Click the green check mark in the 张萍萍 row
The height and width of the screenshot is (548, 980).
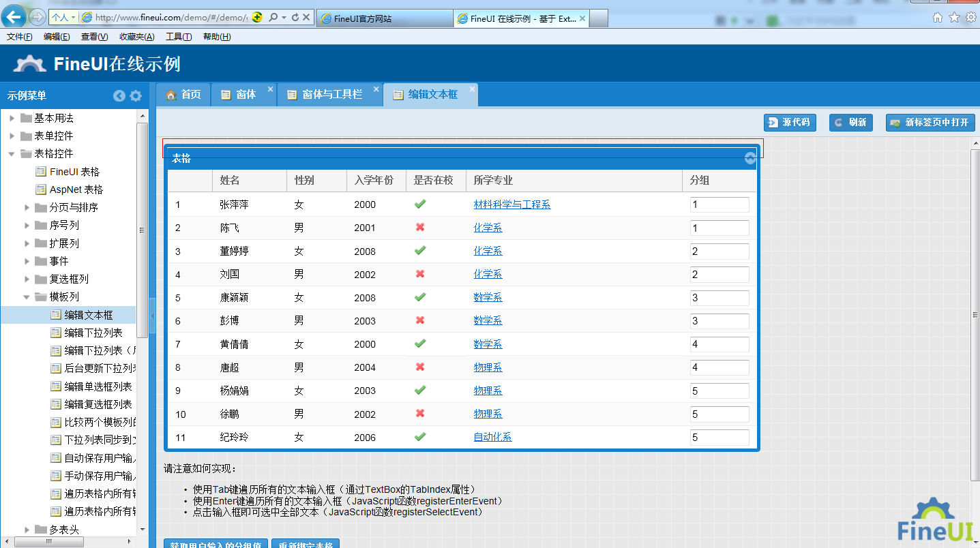(x=420, y=204)
